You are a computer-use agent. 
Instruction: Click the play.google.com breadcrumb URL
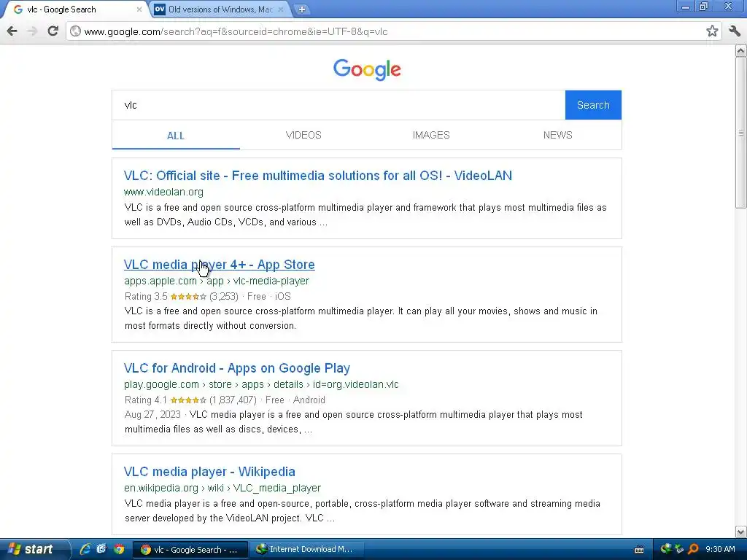[x=261, y=384]
